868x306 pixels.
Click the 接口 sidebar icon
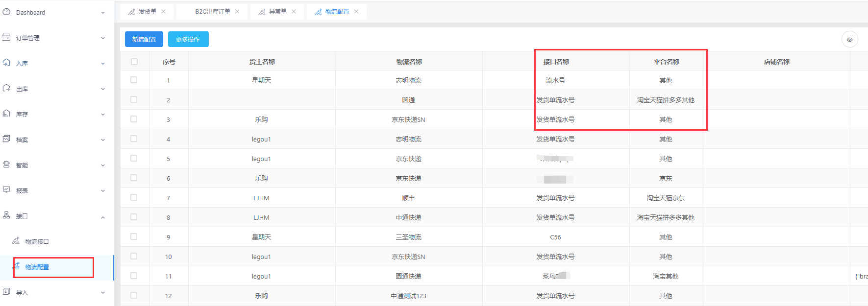point(6,215)
